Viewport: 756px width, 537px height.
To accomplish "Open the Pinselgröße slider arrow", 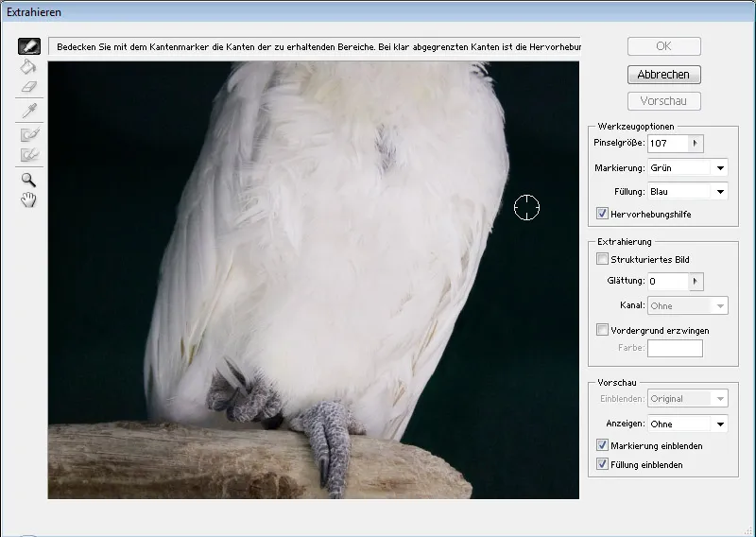I will tap(696, 144).
